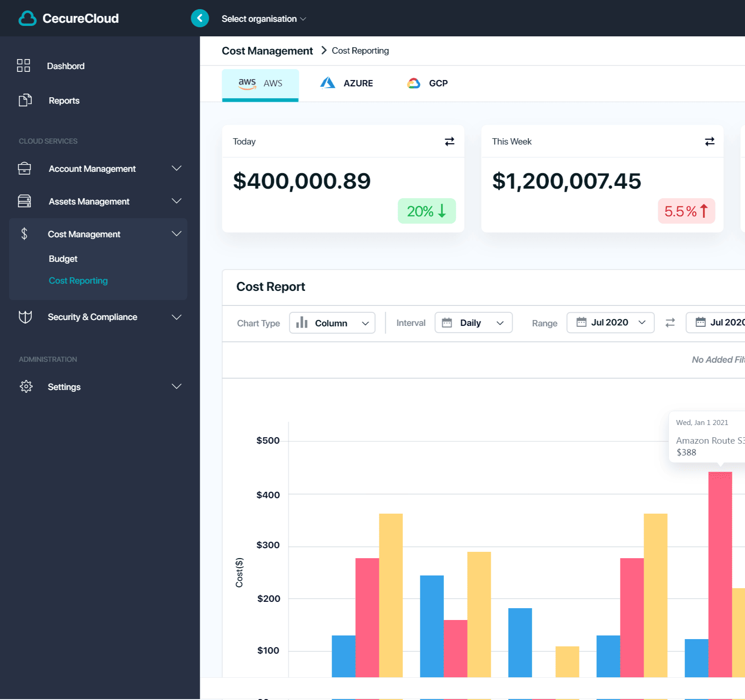Expand the Assets Management section
The image size is (745, 700).
[176, 201]
